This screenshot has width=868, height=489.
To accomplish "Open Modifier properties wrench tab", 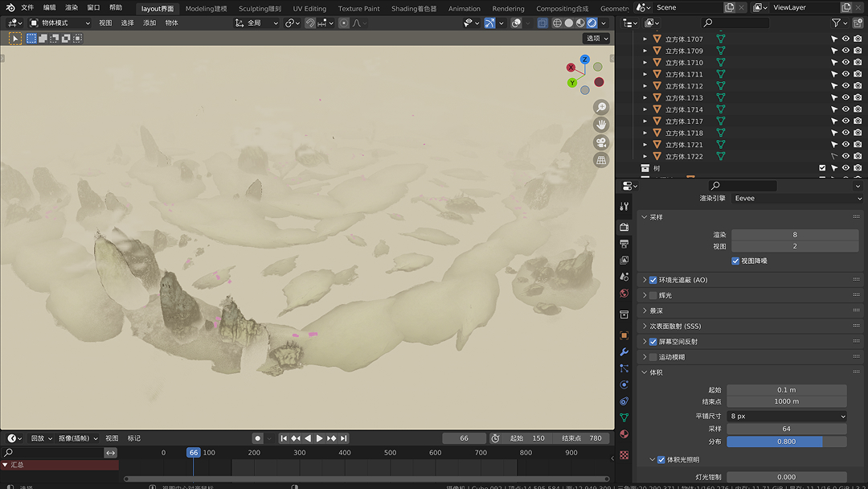I will 624,351.
